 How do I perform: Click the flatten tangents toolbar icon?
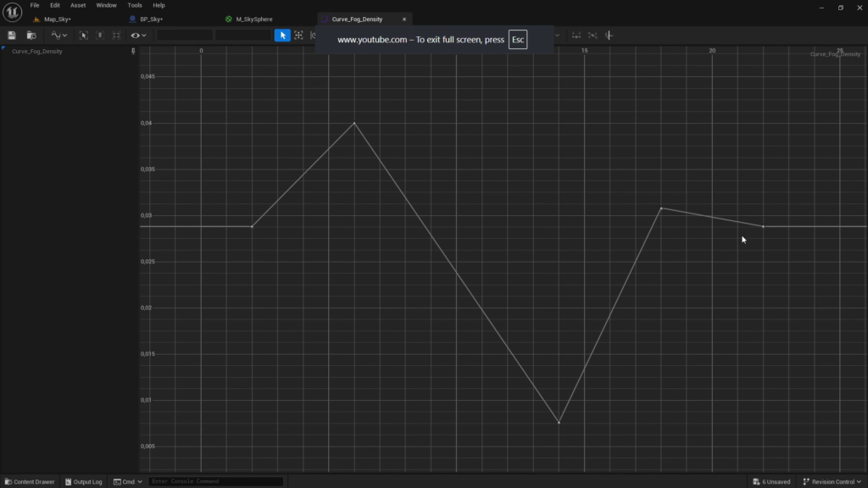576,36
